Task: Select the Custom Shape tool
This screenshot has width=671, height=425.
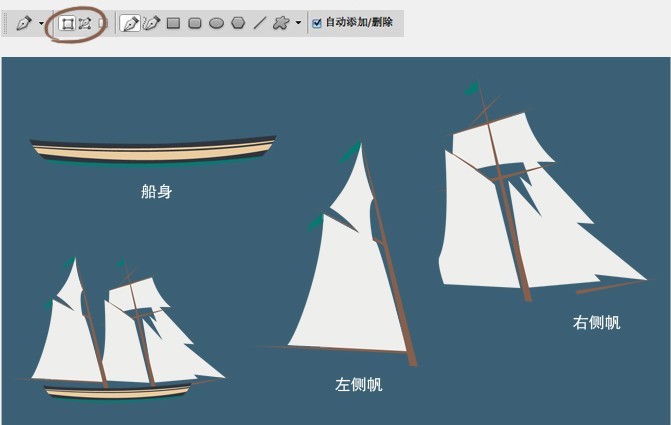Action: point(281,23)
